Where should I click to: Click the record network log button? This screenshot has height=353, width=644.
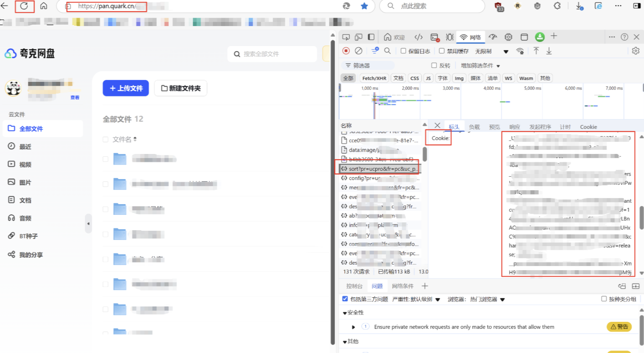coord(346,51)
